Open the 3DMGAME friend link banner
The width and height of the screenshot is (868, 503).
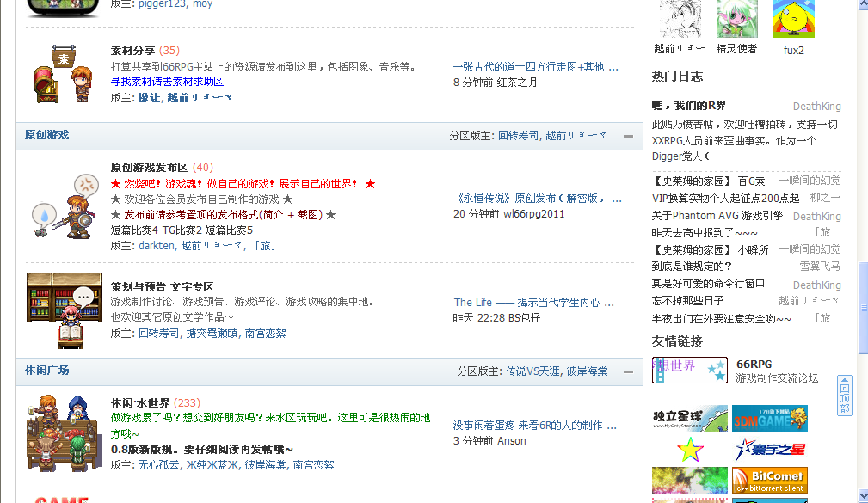(769, 419)
